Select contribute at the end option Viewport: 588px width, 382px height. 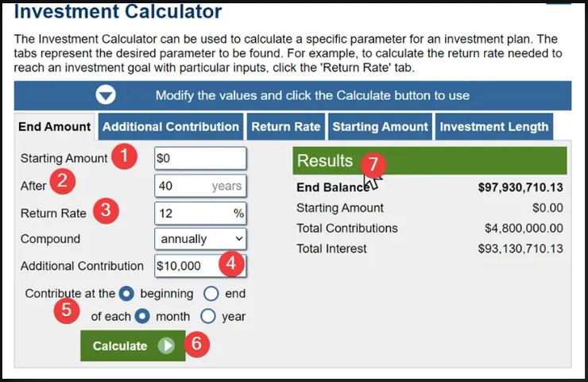pyautogui.click(x=211, y=293)
